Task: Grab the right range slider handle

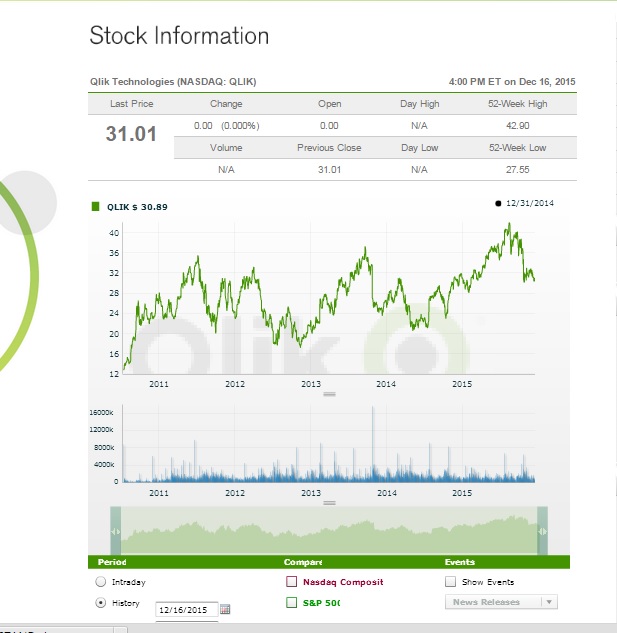Action: coord(543,531)
